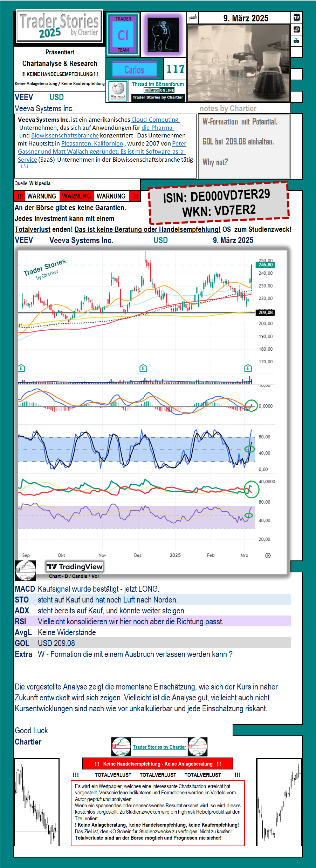Click the wallstreet-online 'wo' icon at top right
316x868 pixels.
click(296, 41)
